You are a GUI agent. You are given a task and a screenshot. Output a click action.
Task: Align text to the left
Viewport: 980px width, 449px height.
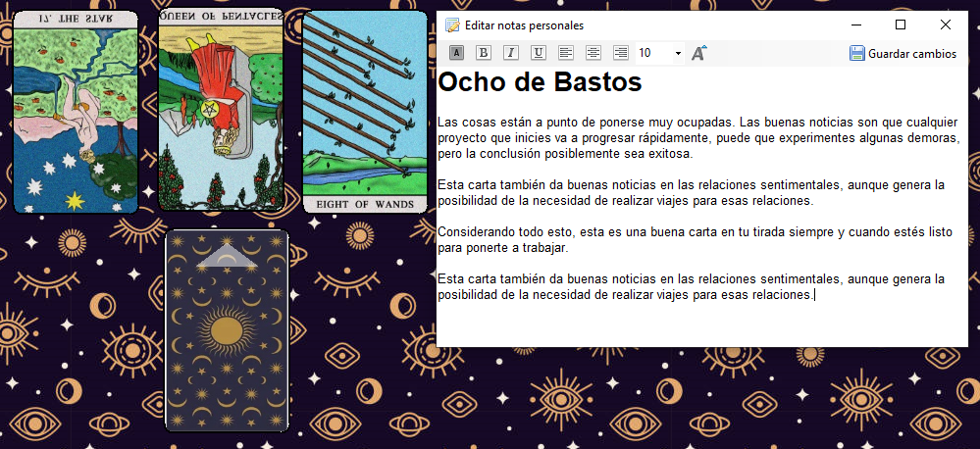tap(566, 53)
